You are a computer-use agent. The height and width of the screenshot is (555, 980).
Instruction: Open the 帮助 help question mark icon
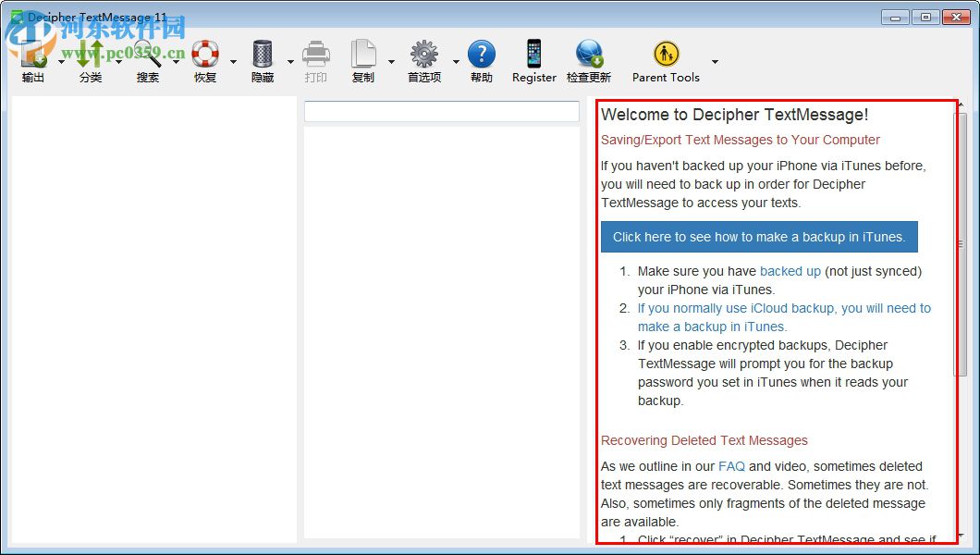click(x=481, y=55)
